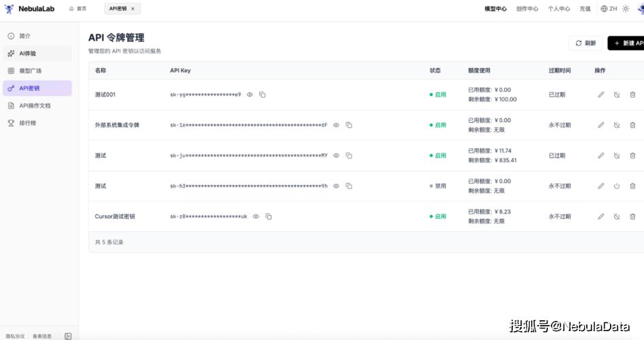The width and height of the screenshot is (644, 340).
Task: Reveal the sk-h3 key with eye icon
Action: [336, 186]
